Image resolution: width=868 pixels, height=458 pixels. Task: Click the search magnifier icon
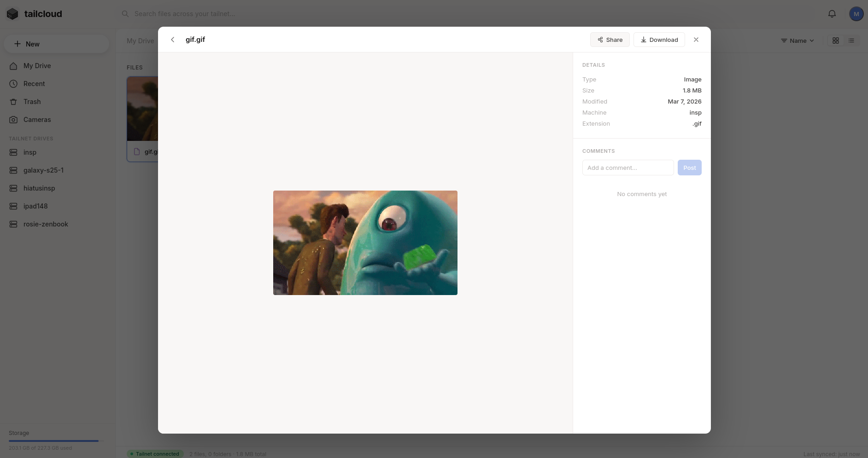(125, 14)
